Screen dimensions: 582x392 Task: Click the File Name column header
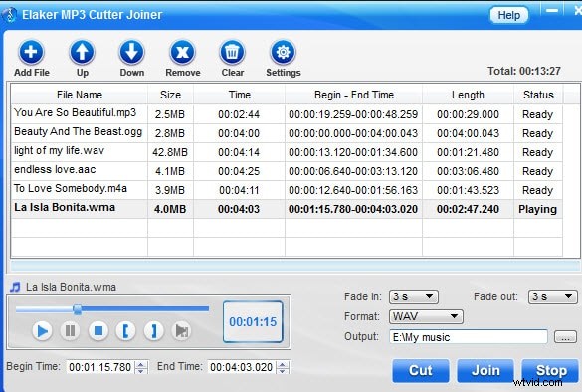click(x=79, y=95)
